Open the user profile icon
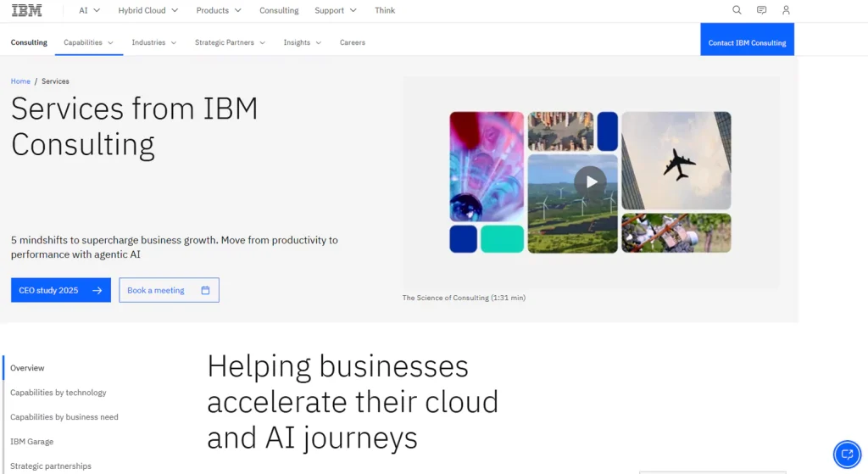868x474 pixels. (786, 10)
